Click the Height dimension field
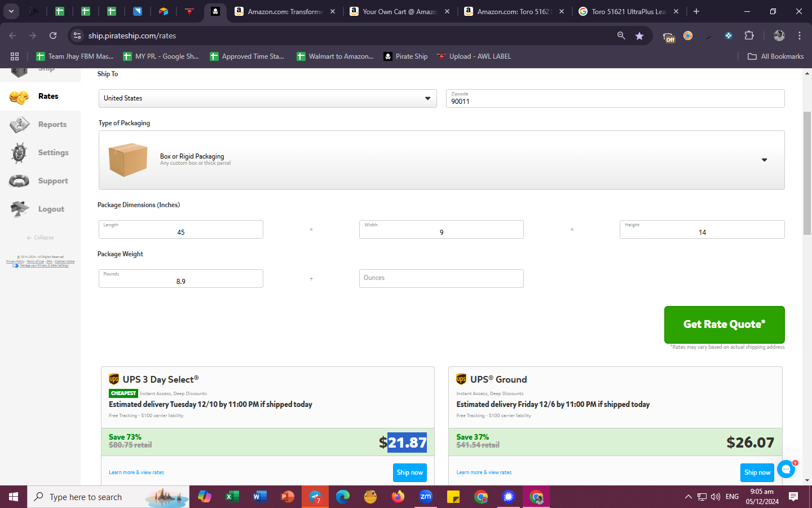The width and height of the screenshot is (812, 508). pyautogui.click(x=702, y=229)
